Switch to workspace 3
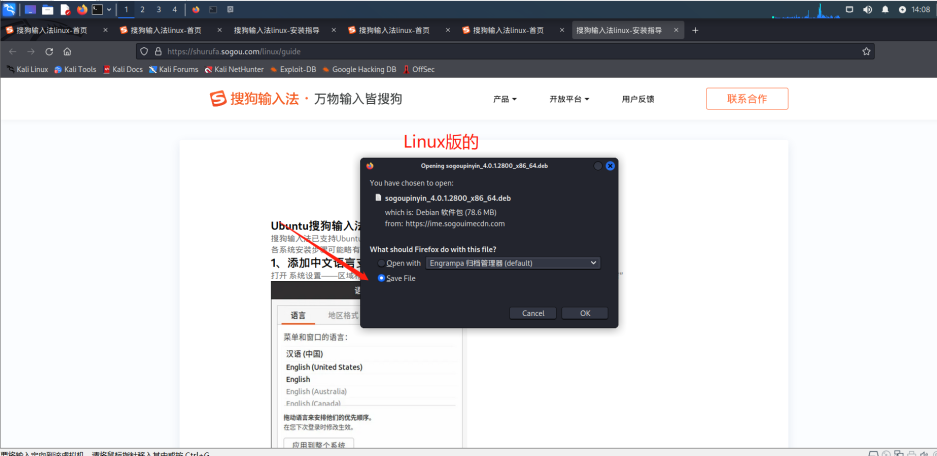The image size is (937, 456). coord(158,10)
